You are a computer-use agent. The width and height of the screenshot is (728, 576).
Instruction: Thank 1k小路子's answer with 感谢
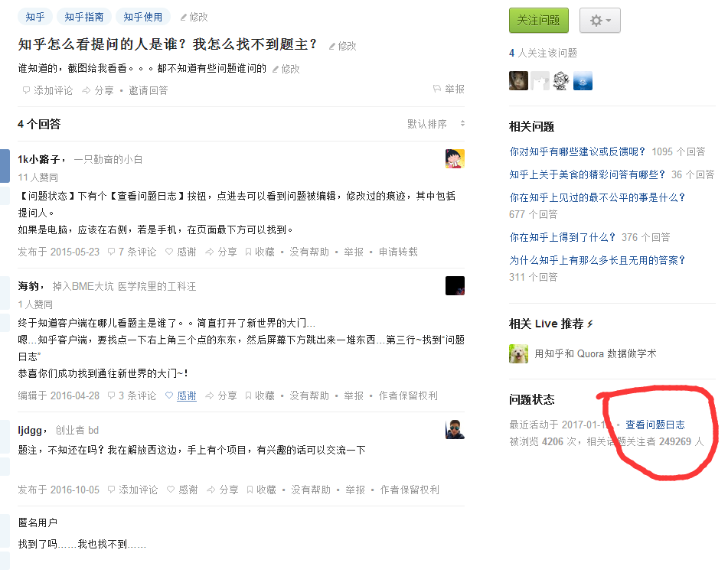[x=181, y=252]
